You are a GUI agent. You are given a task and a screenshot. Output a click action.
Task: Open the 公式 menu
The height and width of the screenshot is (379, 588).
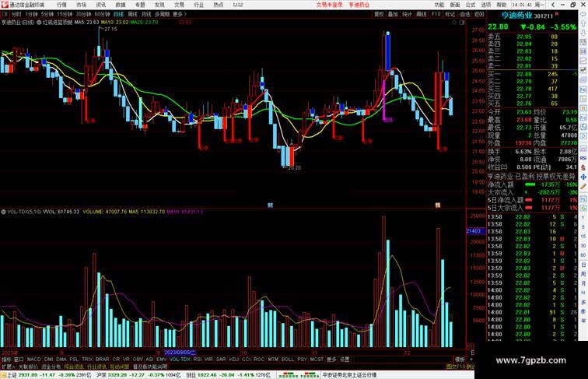(x=471, y=5)
